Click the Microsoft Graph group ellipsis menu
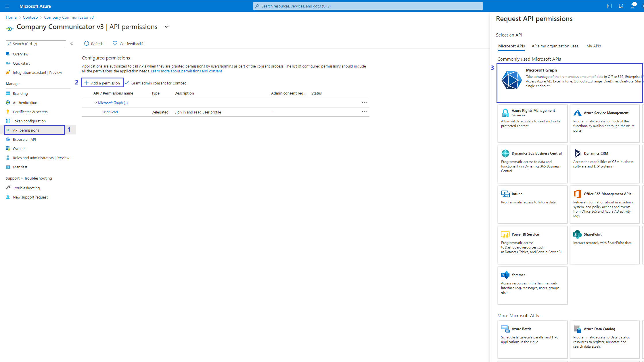Screen dimensions: 644x362 pos(364,102)
